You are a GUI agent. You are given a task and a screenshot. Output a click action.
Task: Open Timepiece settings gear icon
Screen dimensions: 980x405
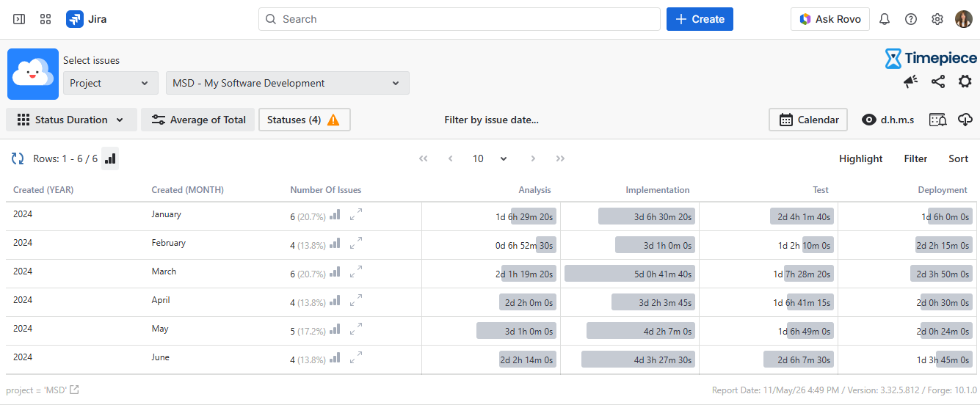point(965,81)
